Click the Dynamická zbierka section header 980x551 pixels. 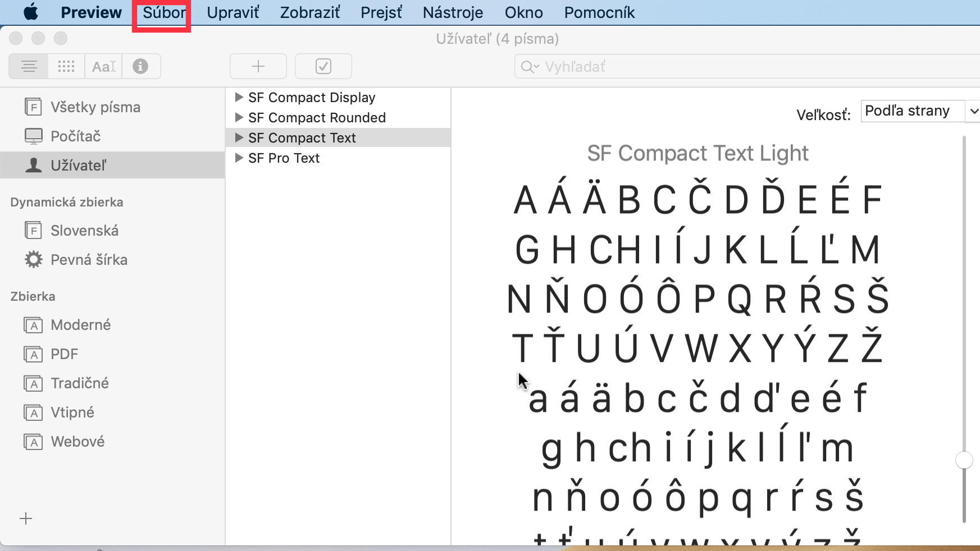click(67, 202)
